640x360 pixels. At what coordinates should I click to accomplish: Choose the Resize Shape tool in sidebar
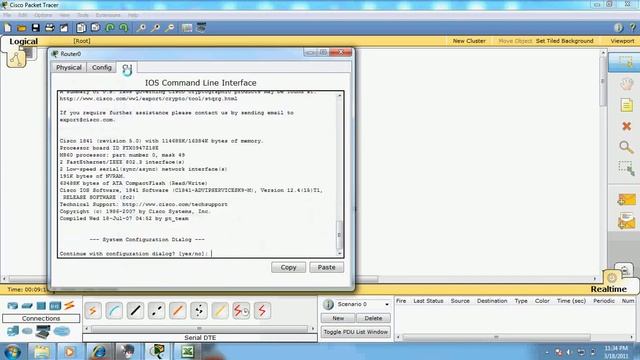click(626, 168)
